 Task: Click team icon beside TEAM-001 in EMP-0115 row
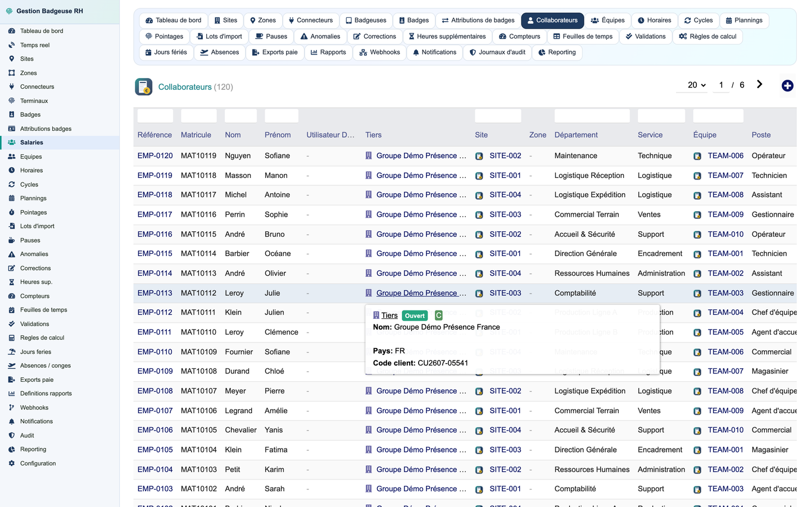(x=697, y=254)
